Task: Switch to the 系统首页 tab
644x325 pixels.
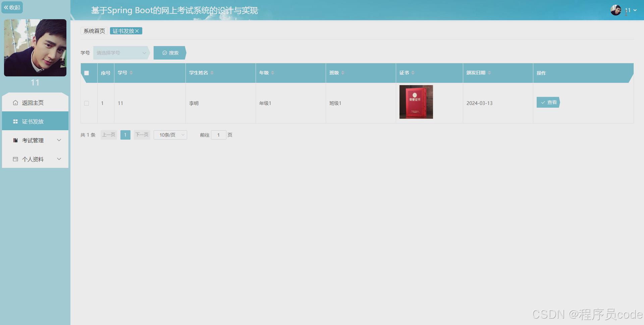Action: pyautogui.click(x=94, y=31)
